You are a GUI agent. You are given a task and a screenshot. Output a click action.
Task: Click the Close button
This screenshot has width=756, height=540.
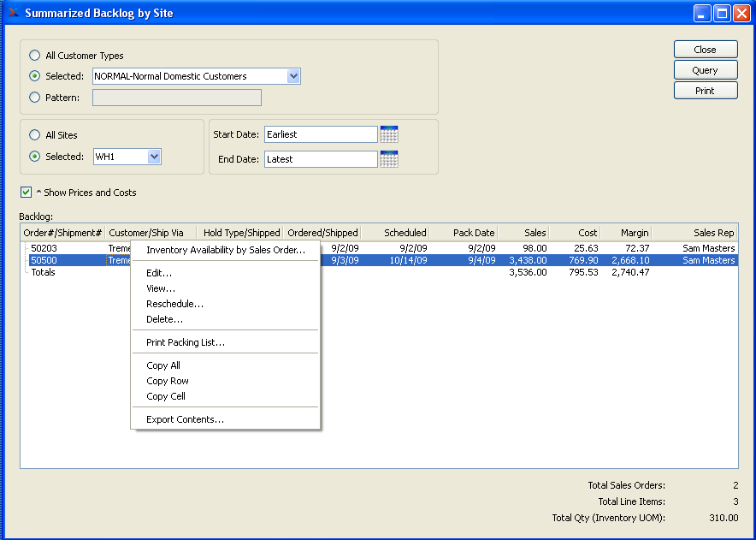705,50
